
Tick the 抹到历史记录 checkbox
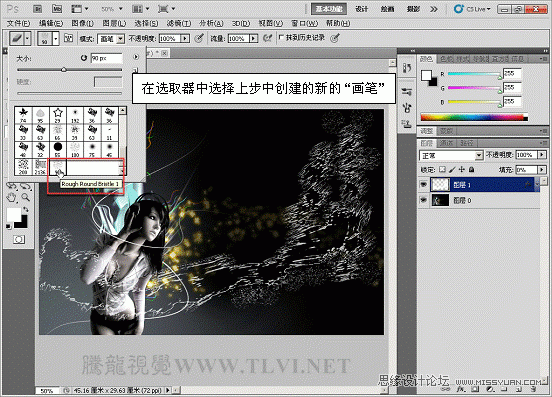(281, 37)
